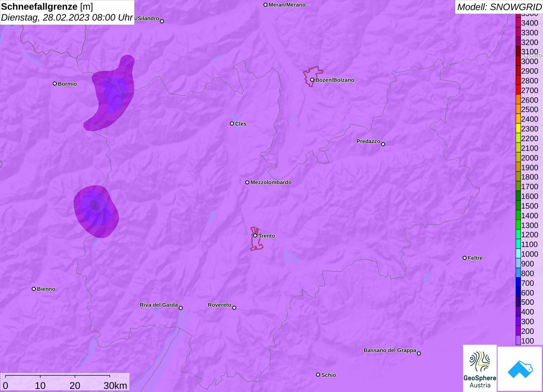Image resolution: width=543 pixels, height=392 pixels.
Task: Click the Dienstag, 28.02.2023 08:00 Uhr timestamp
Action: click(x=67, y=17)
